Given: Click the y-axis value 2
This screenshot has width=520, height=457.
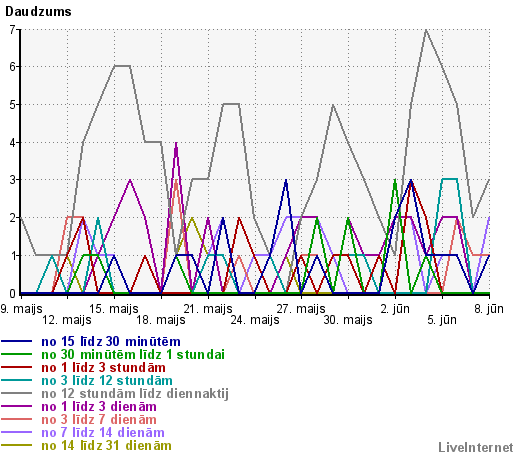Looking at the screenshot, I should coord(13,218).
